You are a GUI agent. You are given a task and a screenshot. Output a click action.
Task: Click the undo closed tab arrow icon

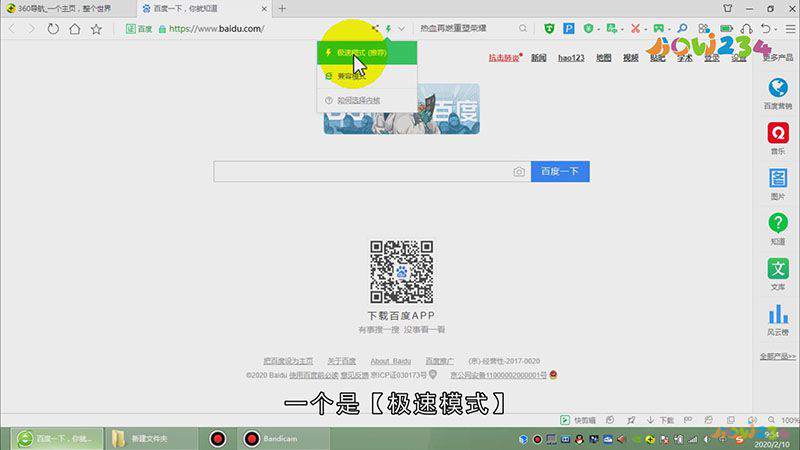(x=765, y=29)
